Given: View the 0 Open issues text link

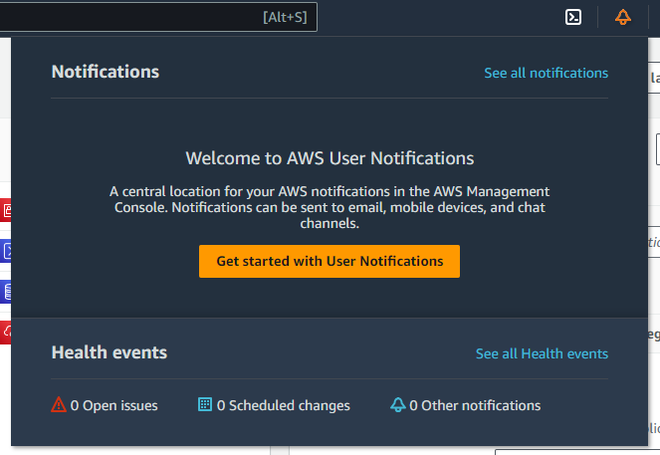Looking at the screenshot, I should pyautogui.click(x=114, y=405).
